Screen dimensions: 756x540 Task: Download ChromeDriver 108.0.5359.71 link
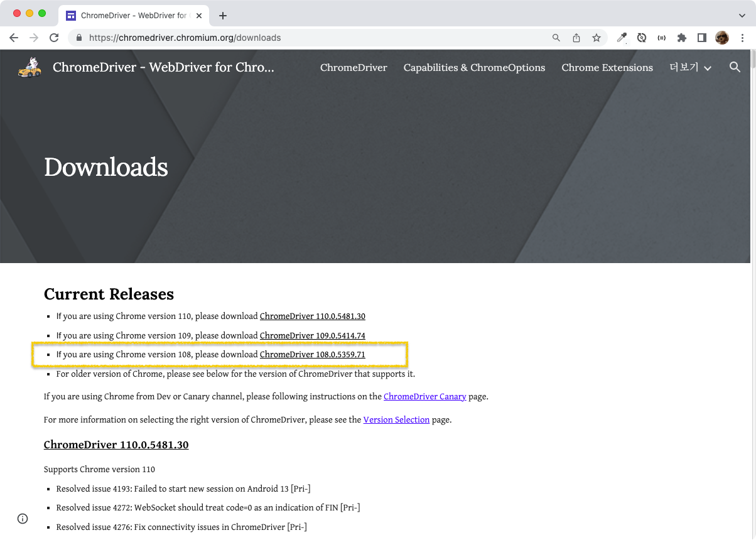click(x=313, y=355)
